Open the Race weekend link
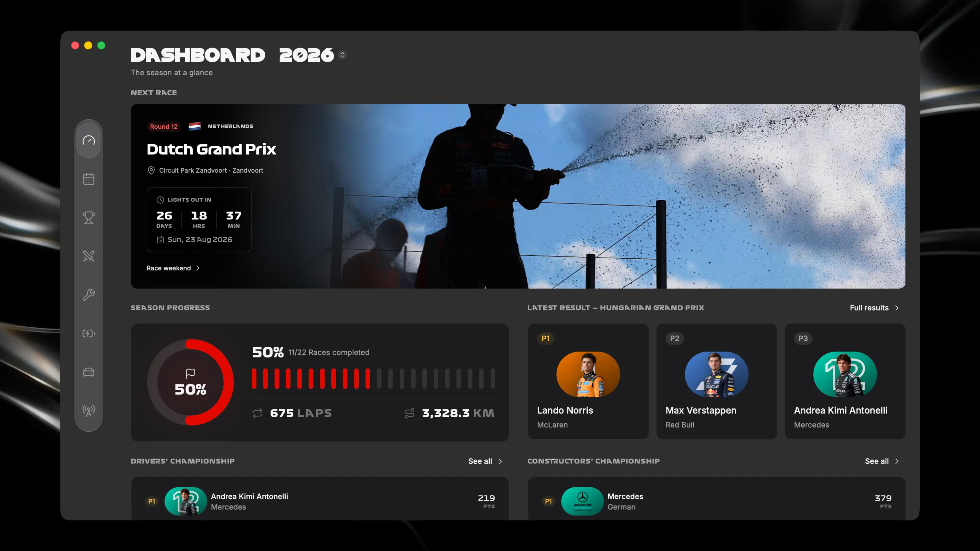Viewport: 980px width, 551px height. coord(173,268)
